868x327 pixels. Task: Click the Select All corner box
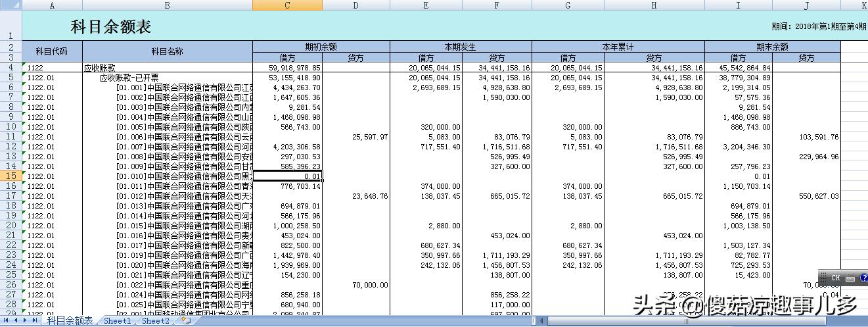11,5
